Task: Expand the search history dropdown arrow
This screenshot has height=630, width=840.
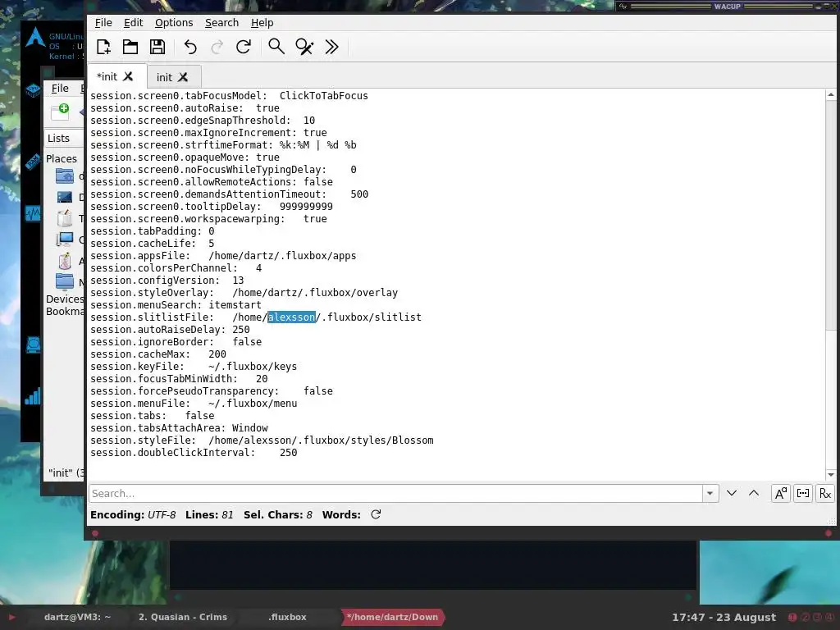Action: [710, 493]
